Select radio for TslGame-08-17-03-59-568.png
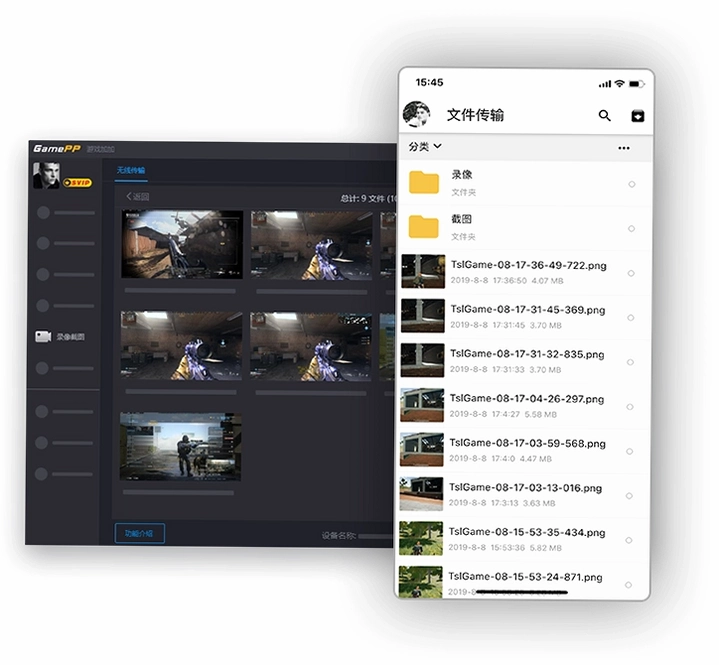Screen dimensions: 719x665 pos(630,451)
